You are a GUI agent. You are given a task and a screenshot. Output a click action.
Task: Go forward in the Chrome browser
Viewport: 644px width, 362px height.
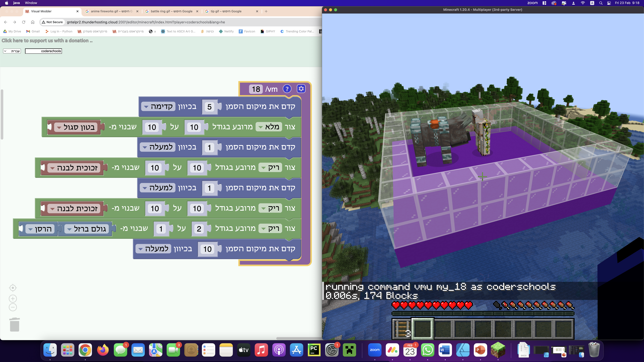click(x=14, y=22)
